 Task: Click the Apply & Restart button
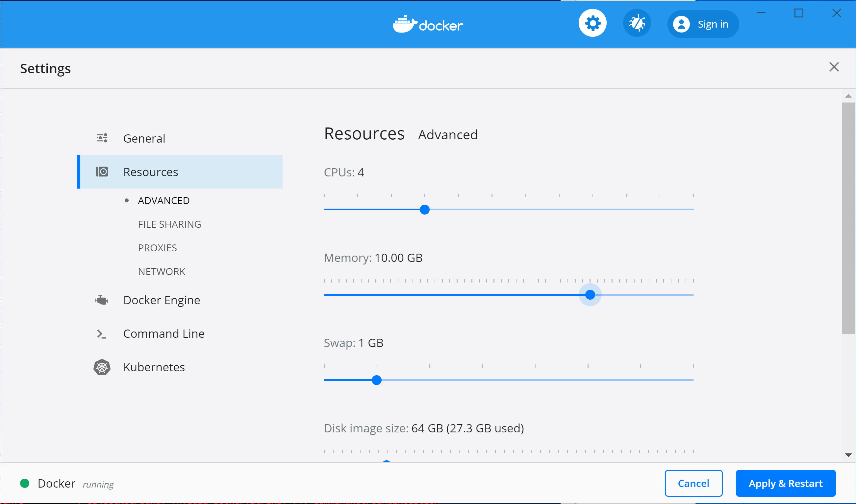[x=786, y=483]
